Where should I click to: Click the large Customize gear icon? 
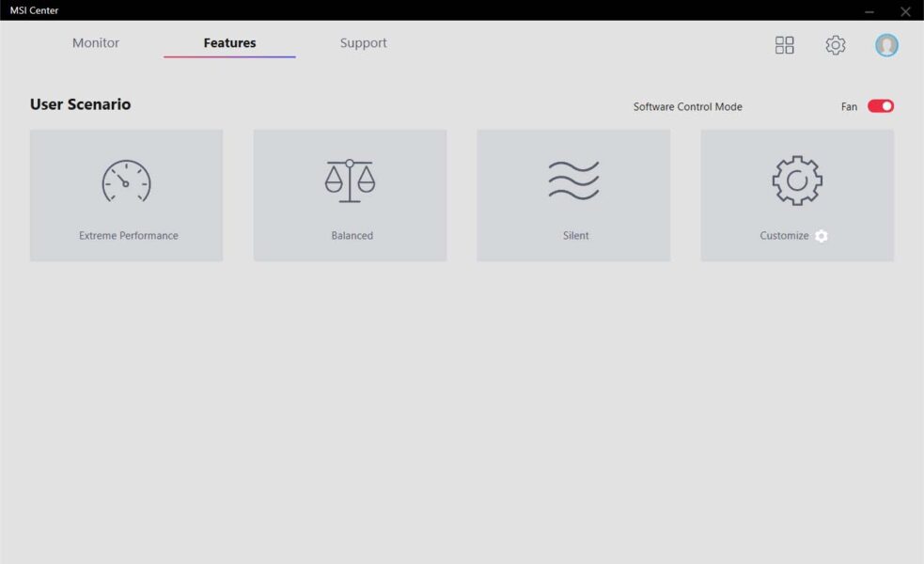click(797, 180)
